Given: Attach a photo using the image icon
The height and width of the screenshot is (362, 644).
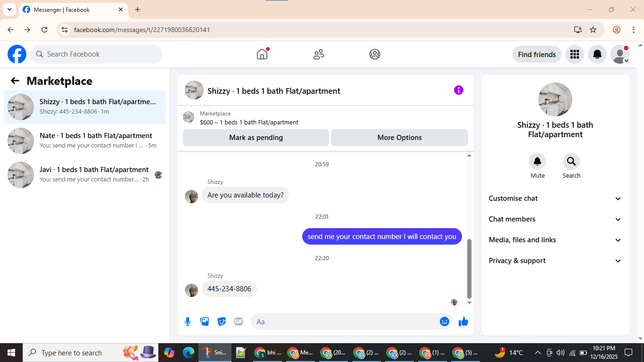Looking at the screenshot, I should (x=205, y=321).
